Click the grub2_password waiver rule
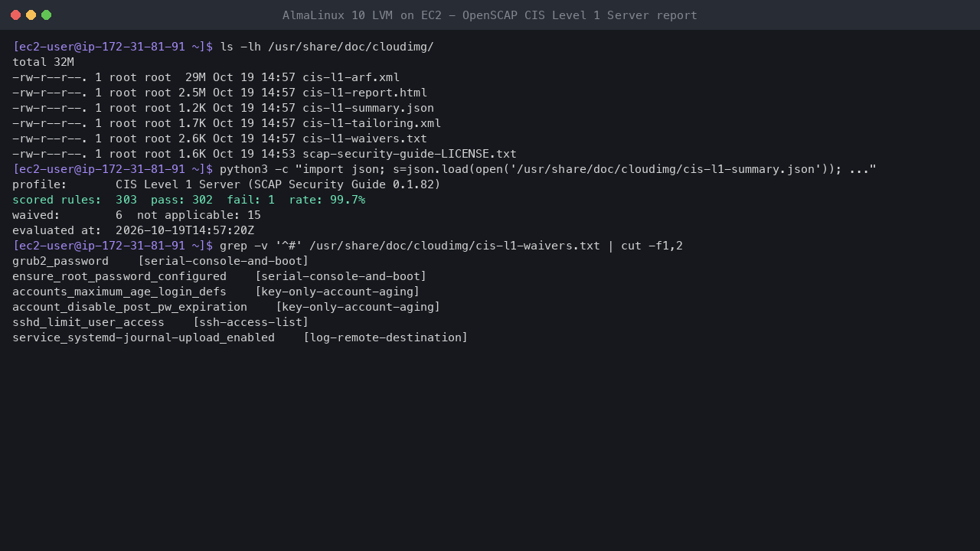The width and height of the screenshot is (980, 551). (60, 261)
